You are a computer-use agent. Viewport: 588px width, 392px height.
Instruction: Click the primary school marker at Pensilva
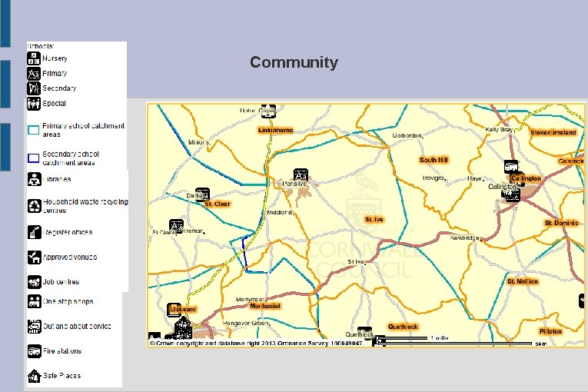(301, 175)
